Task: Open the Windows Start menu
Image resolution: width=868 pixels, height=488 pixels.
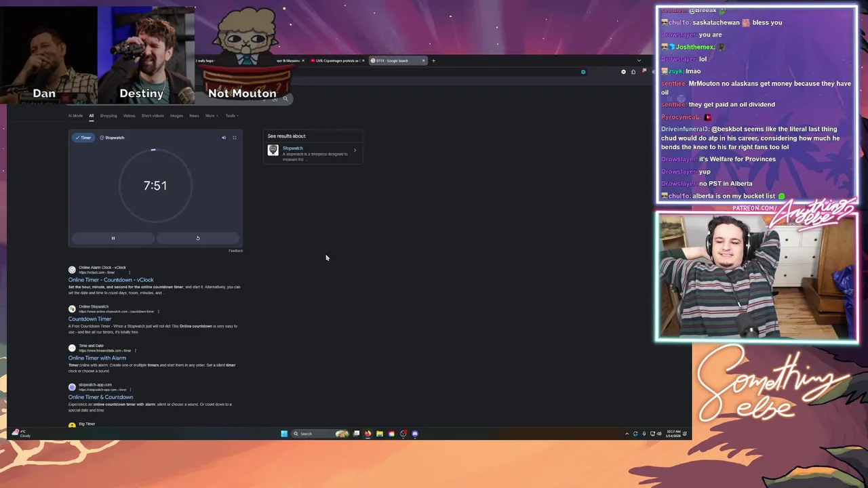Action: pos(284,434)
